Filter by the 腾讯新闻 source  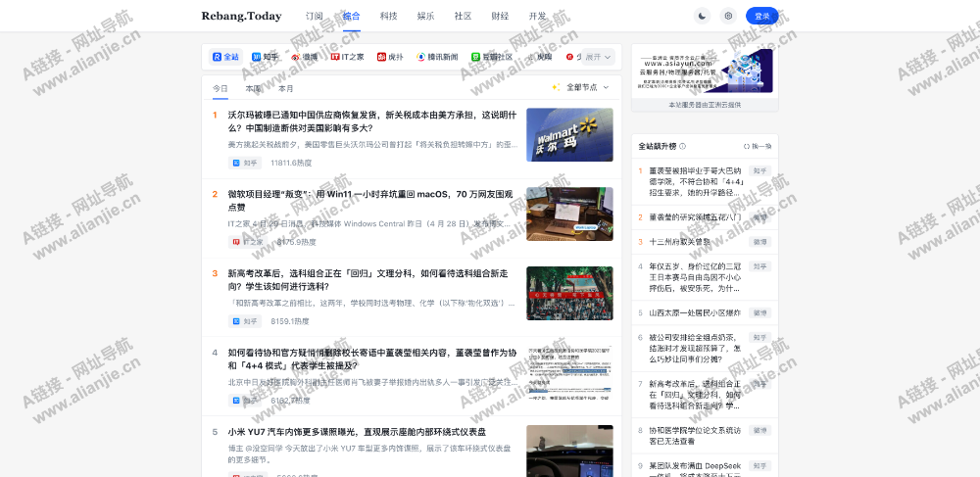437,57
